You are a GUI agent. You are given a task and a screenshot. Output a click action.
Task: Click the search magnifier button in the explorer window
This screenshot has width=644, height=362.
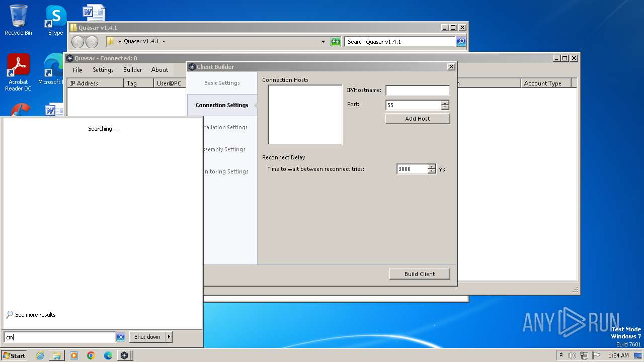click(x=461, y=42)
